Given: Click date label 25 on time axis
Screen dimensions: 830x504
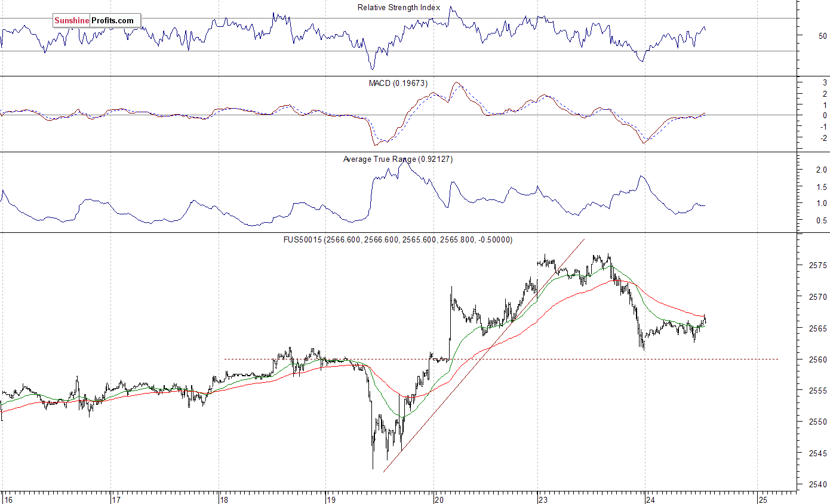Looking at the screenshot, I should [763, 499].
